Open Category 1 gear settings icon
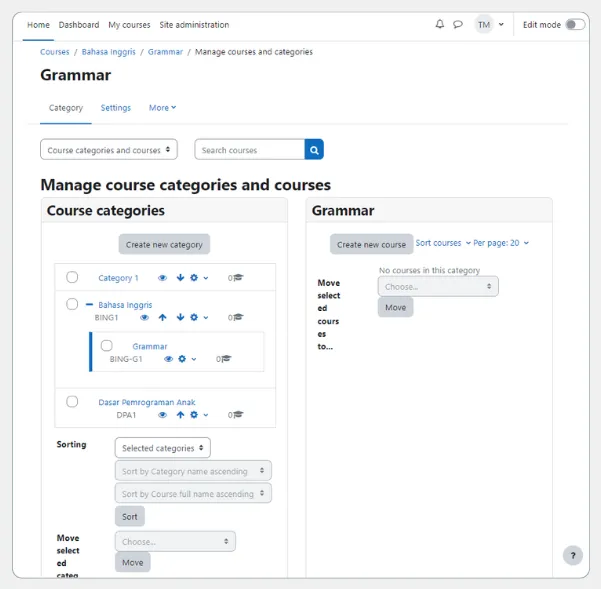The width and height of the screenshot is (601, 589). (x=194, y=277)
